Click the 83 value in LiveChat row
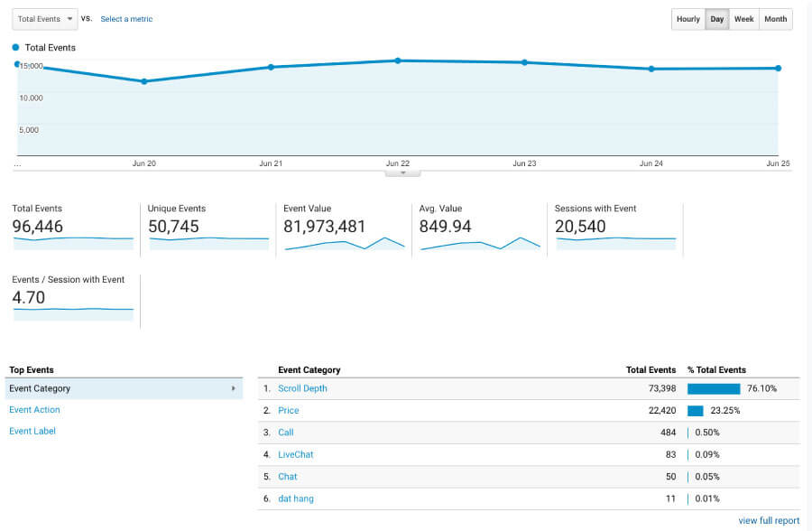812x531 pixels. point(670,454)
